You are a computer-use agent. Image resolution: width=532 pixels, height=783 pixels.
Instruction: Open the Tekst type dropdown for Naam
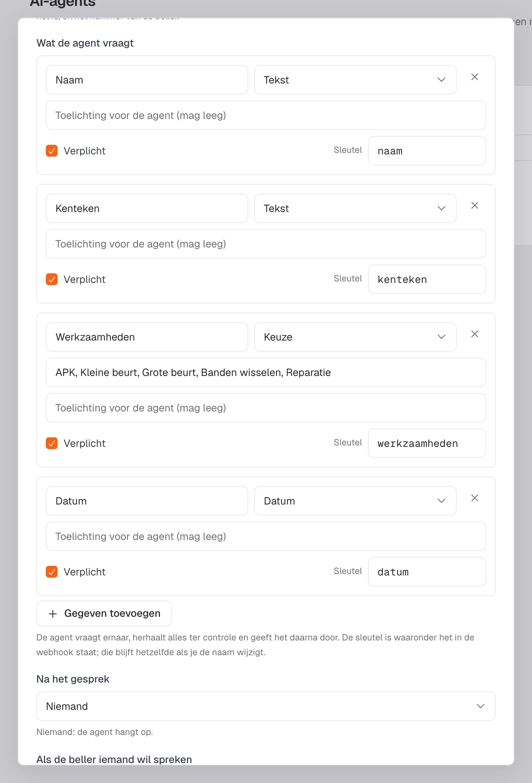click(355, 80)
